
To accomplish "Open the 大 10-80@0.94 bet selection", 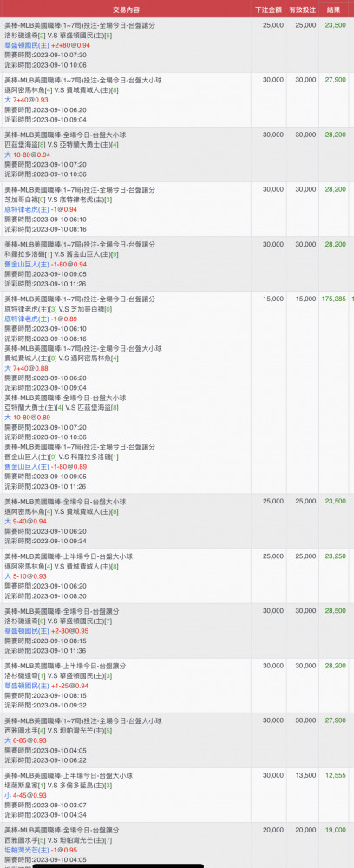I will [27, 155].
